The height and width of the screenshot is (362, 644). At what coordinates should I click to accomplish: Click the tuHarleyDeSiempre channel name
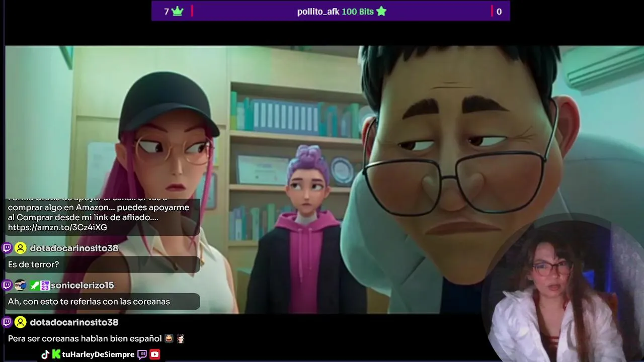[98, 354]
